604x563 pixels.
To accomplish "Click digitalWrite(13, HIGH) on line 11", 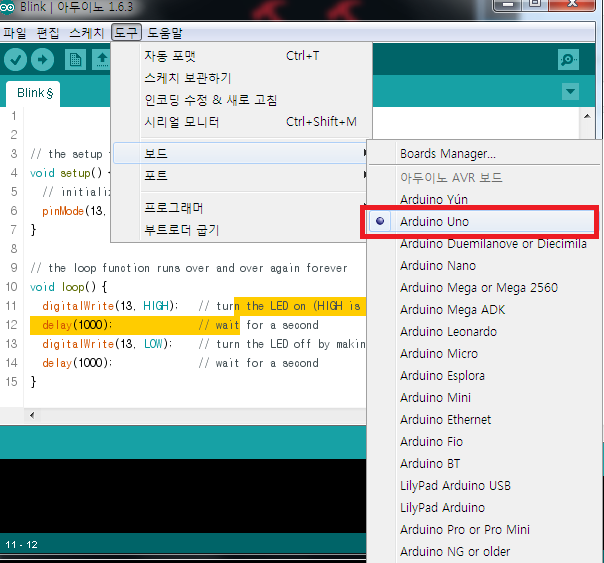I will click(x=110, y=306).
